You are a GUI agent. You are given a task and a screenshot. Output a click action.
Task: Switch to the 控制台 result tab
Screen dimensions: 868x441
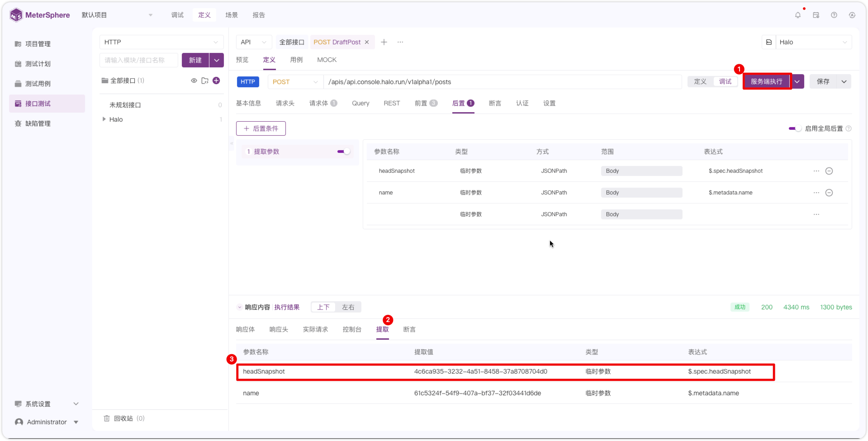coord(352,329)
